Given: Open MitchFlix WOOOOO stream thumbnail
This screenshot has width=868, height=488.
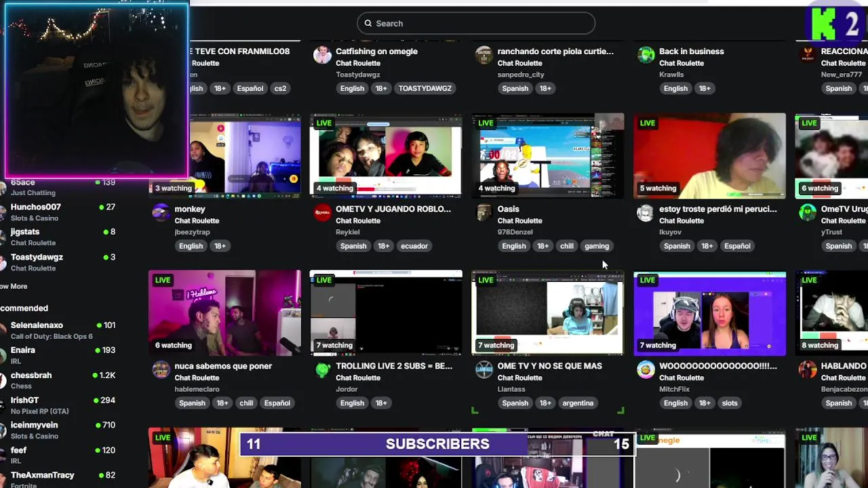Looking at the screenshot, I should pyautogui.click(x=709, y=312).
